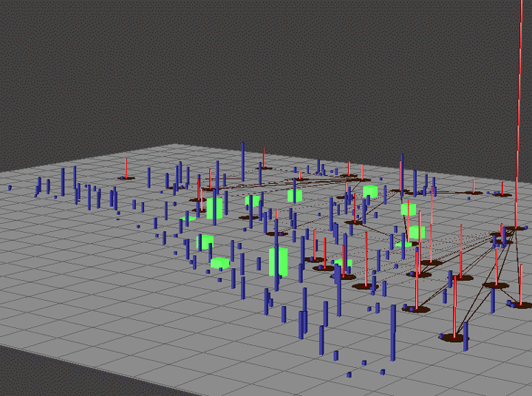Screen dimensions: 532x396
Task: Select the lowest of the right-side green cubes
Action: [x=403, y=244]
